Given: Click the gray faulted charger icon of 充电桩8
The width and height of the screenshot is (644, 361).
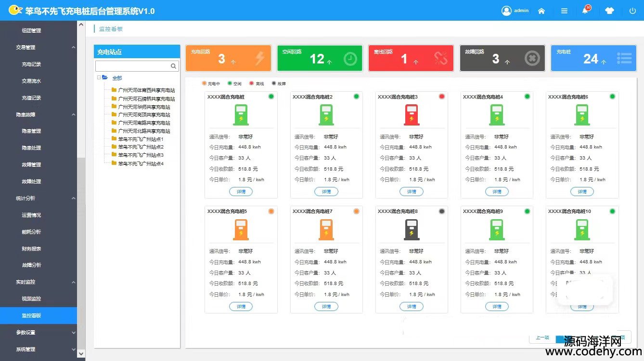Looking at the screenshot, I should point(412,229).
